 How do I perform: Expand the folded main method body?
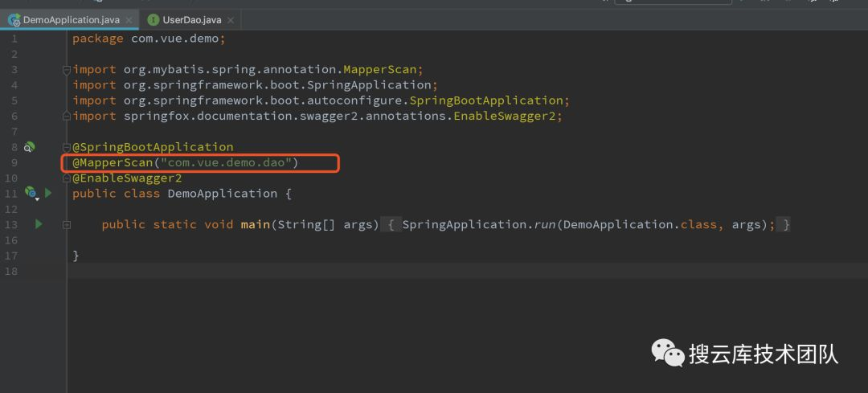(x=390, y=224)
